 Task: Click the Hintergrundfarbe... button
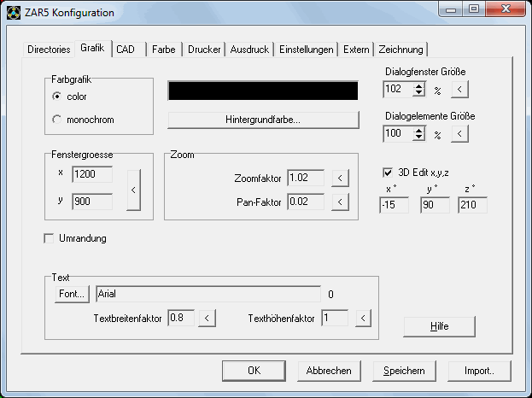coord(262,120)
